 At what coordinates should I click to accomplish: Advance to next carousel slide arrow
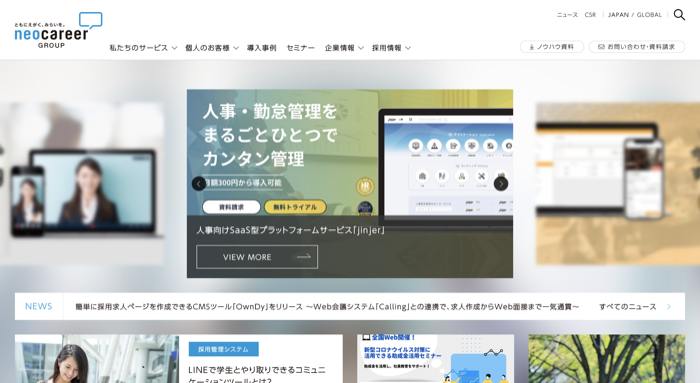click(x=501, y=183)
